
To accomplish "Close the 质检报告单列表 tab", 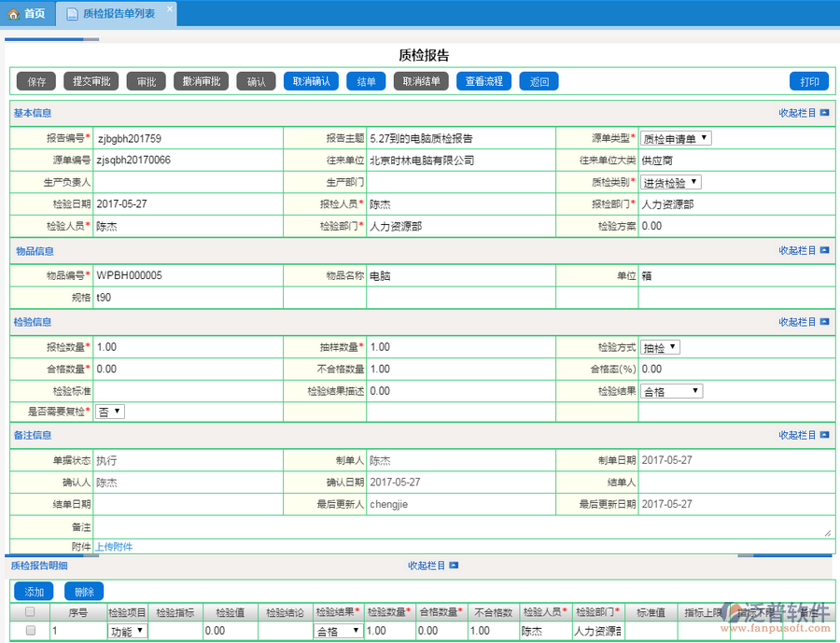I will tap(169, 9).
